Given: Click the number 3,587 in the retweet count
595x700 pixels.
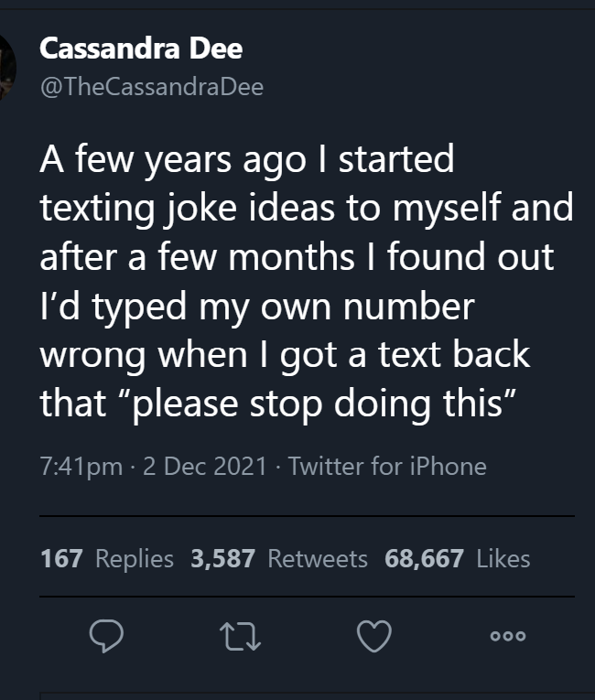Looking at the screenshot, I should click(x=222, y=558).
